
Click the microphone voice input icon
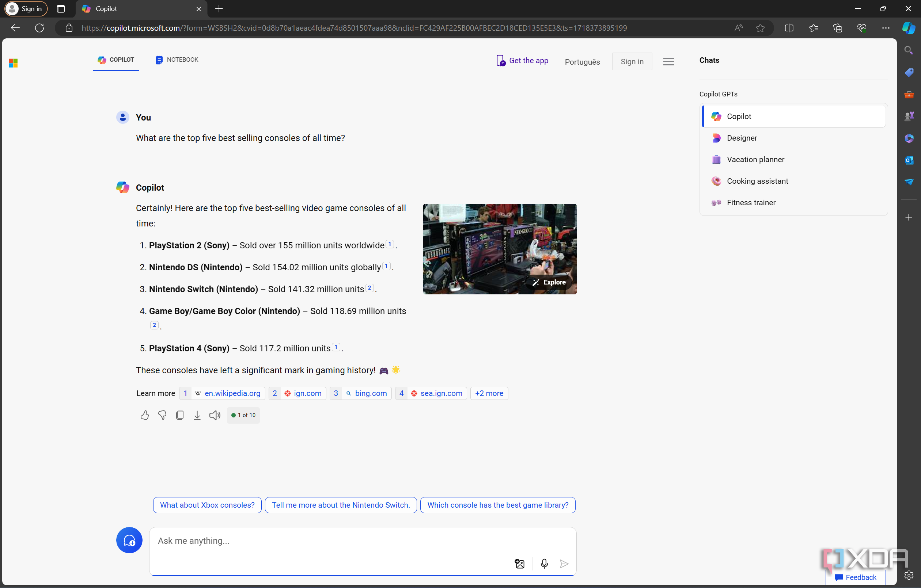(544, 564)
